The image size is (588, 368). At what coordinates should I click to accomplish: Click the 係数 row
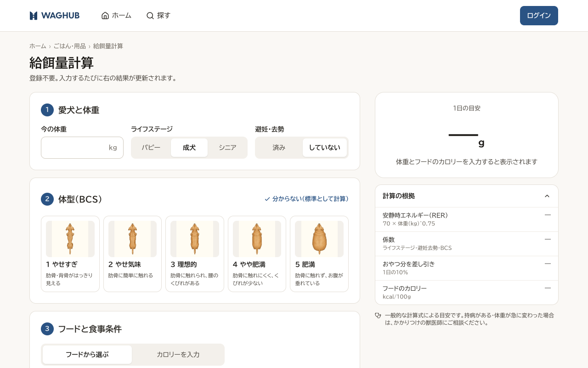pos(467,244)
